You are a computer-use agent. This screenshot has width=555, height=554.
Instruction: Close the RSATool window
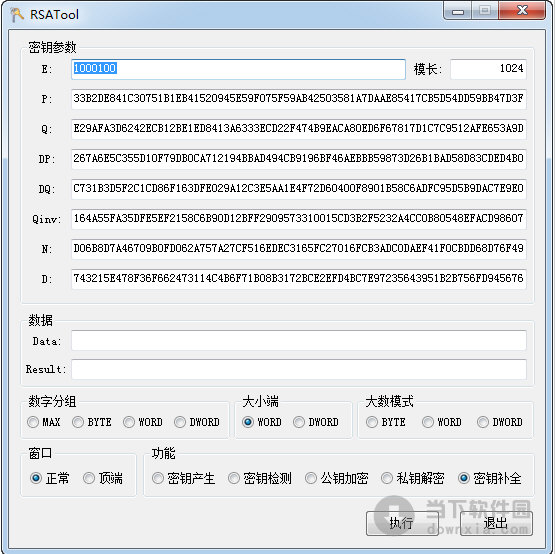[522, 11]
